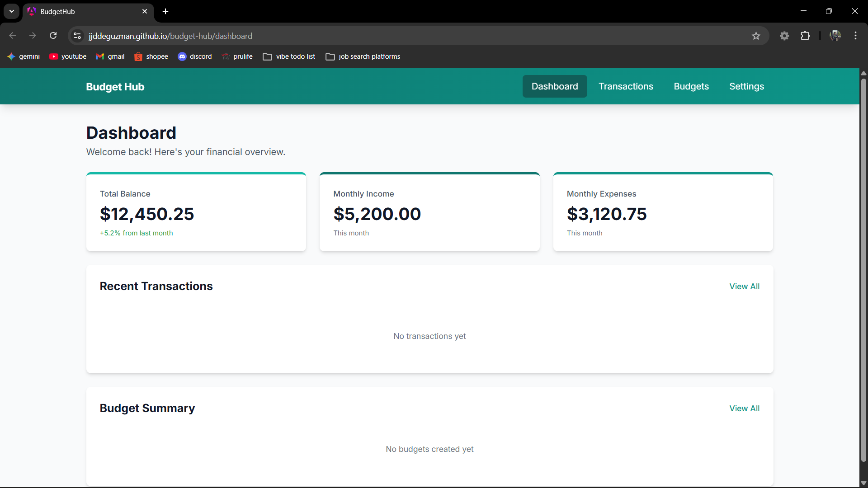Click the browser profile avatar
The height and width of the screenshot is (488, 868).
(835, 36)
